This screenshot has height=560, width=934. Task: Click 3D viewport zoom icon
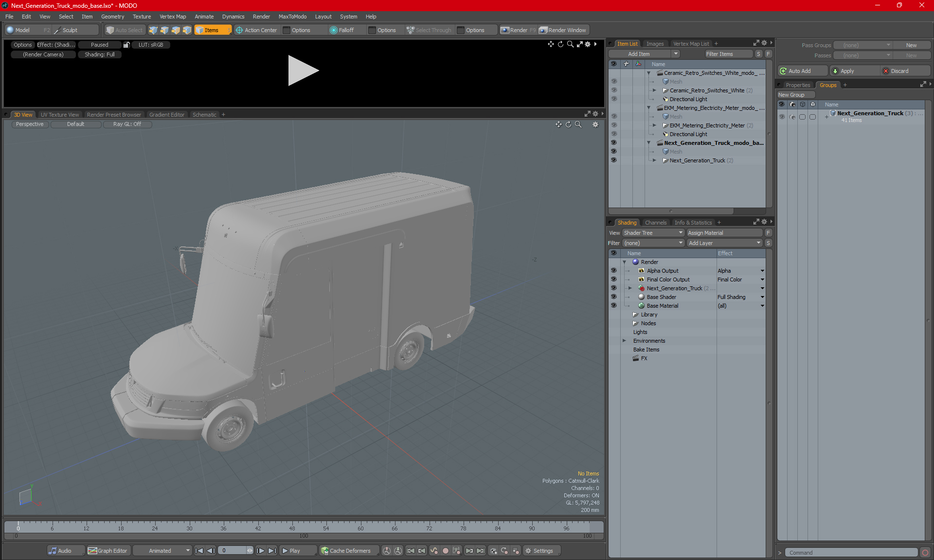coord(578,124)
